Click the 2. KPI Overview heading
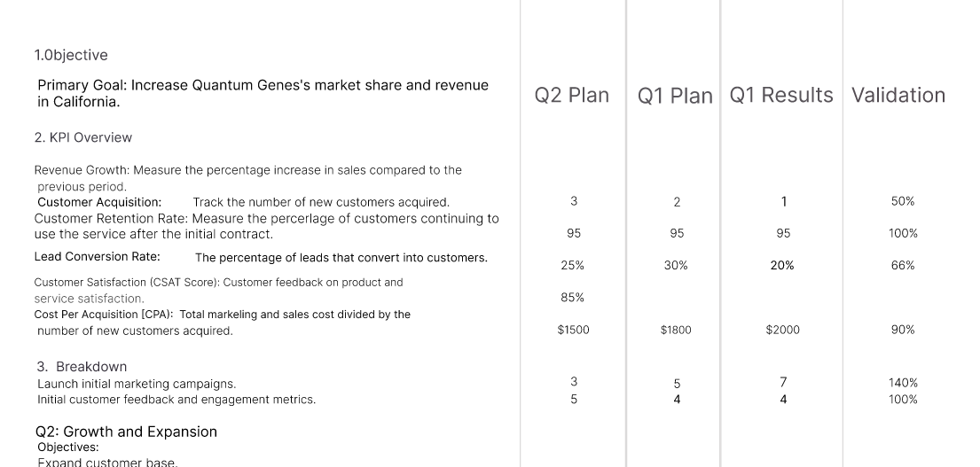 [83, 137]
